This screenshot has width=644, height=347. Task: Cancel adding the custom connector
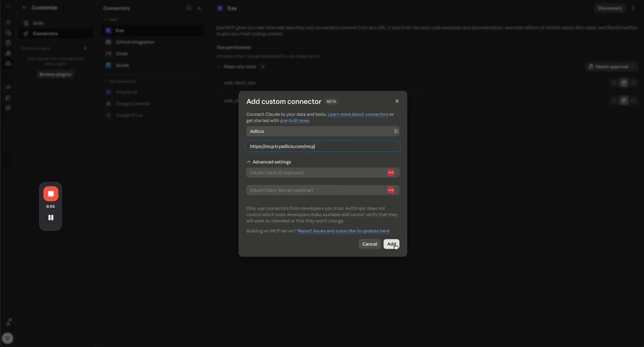pos(370,244)
